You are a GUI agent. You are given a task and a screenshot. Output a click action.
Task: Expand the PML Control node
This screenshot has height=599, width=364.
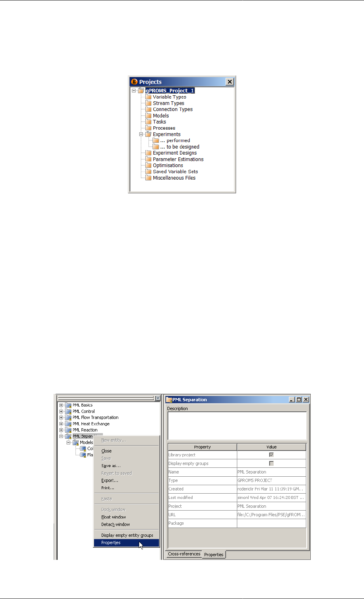click(61, 411)
